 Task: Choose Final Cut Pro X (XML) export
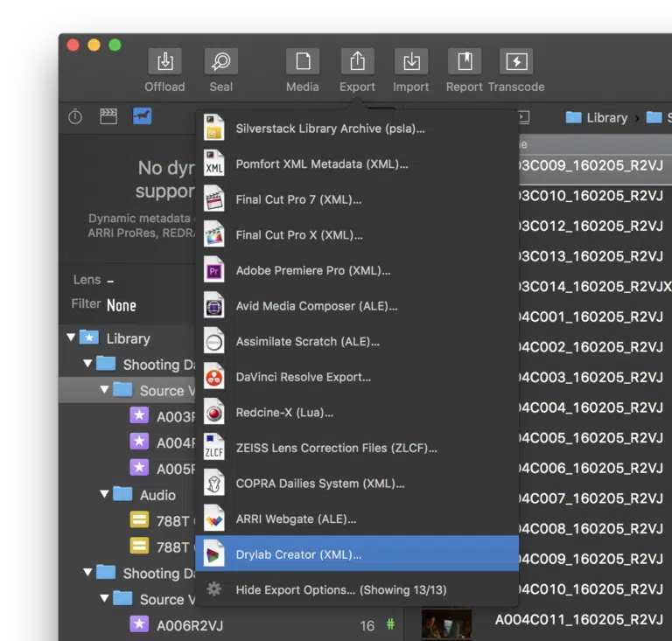pos(357,235)
